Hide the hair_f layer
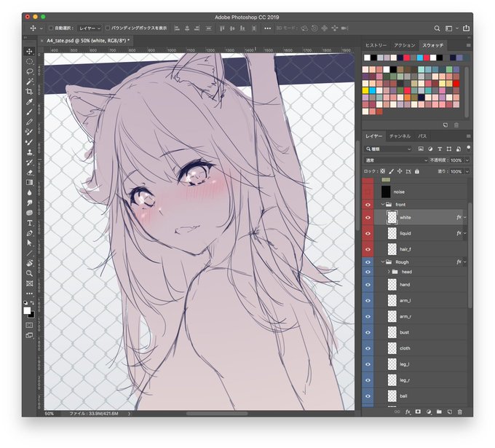This screenshot has width=495, height=448. click(368, 250)
